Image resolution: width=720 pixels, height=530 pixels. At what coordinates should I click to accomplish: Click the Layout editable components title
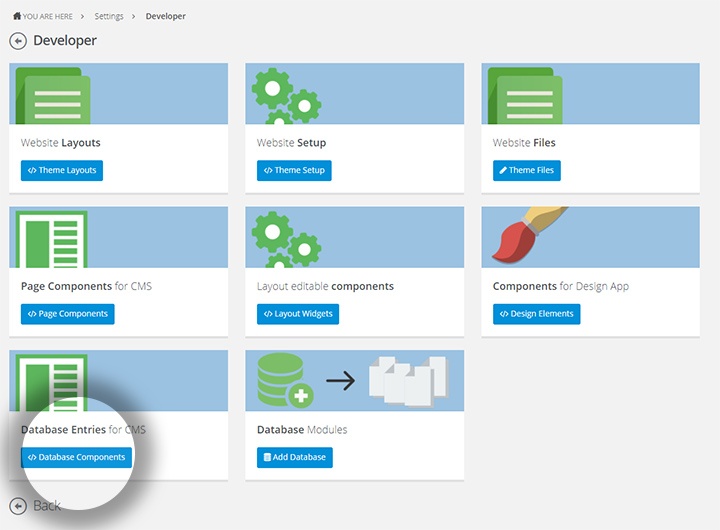click(x=325, y=287)
